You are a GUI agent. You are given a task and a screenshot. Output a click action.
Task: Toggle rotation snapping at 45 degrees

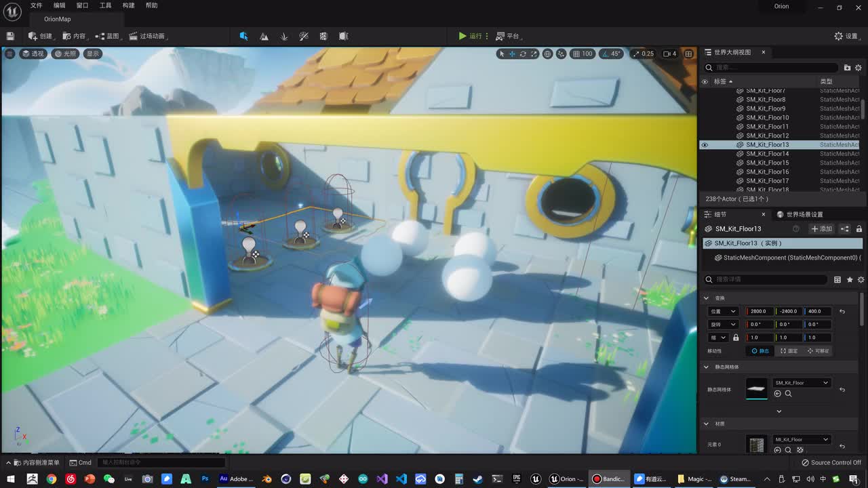(605, 54)
